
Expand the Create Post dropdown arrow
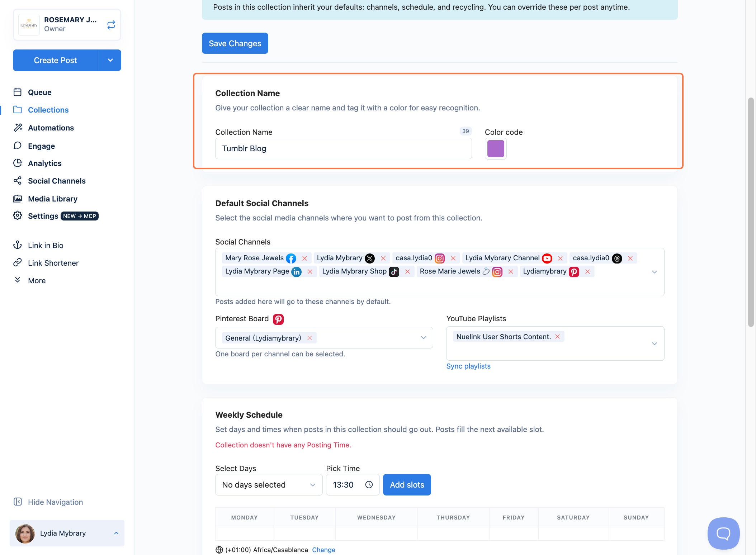110,60
